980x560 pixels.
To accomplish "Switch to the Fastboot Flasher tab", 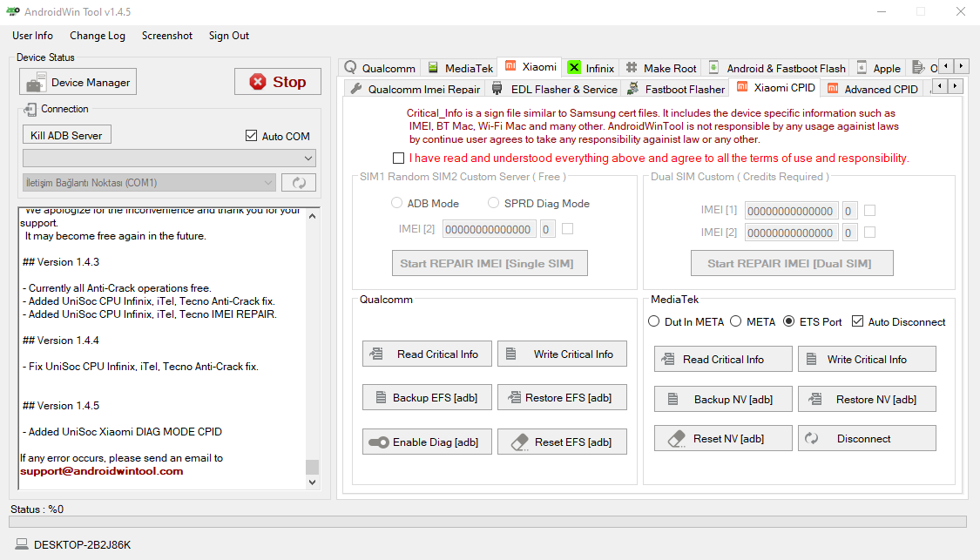I will click(x=676, y=89).
